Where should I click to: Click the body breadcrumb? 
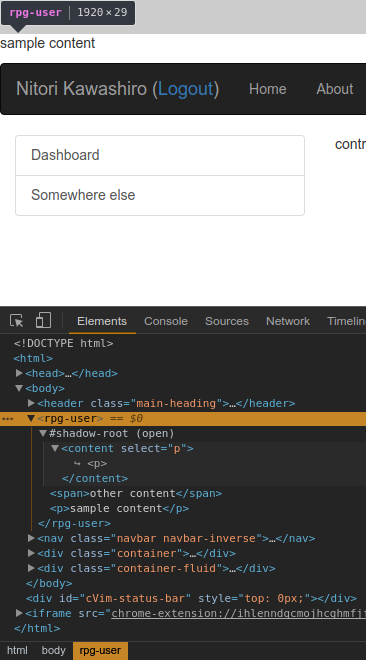click(53, 650)
